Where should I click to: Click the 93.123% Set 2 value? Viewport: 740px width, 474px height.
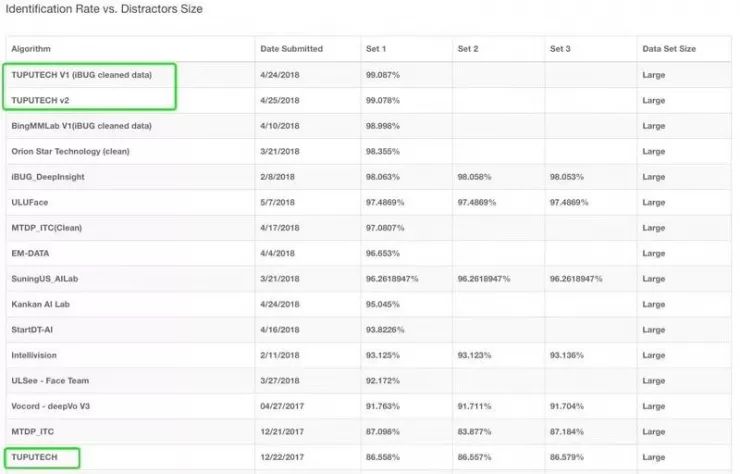pyautogui.click(x=474, y=355)
